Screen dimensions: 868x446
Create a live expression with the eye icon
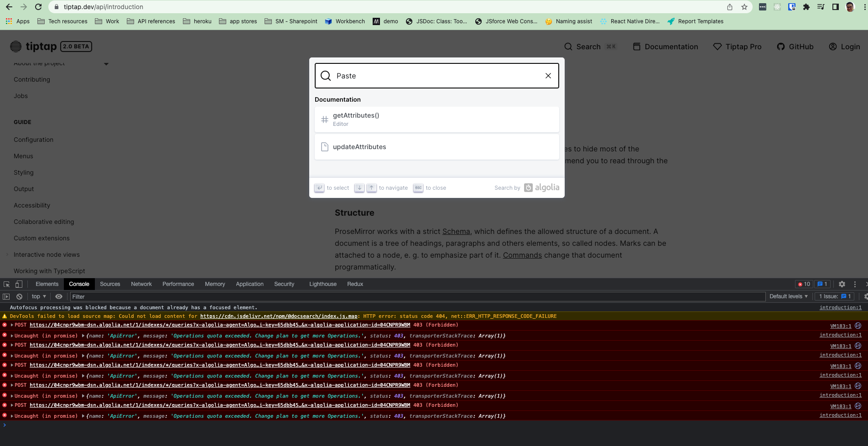point(59,296)
